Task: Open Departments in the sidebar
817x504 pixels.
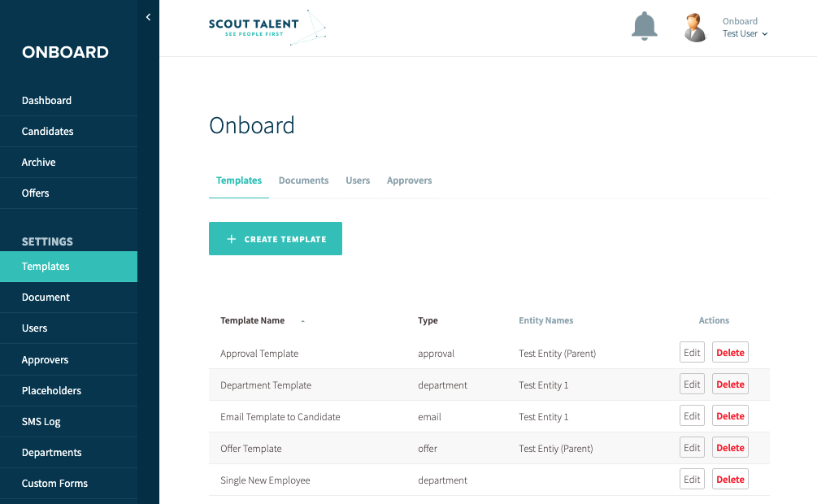Action: 69,453
